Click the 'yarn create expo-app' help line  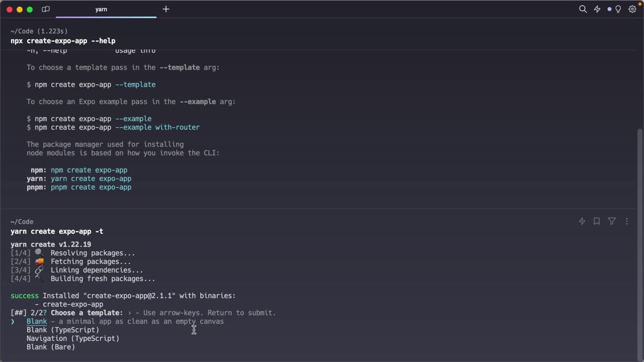pos(79,178)
